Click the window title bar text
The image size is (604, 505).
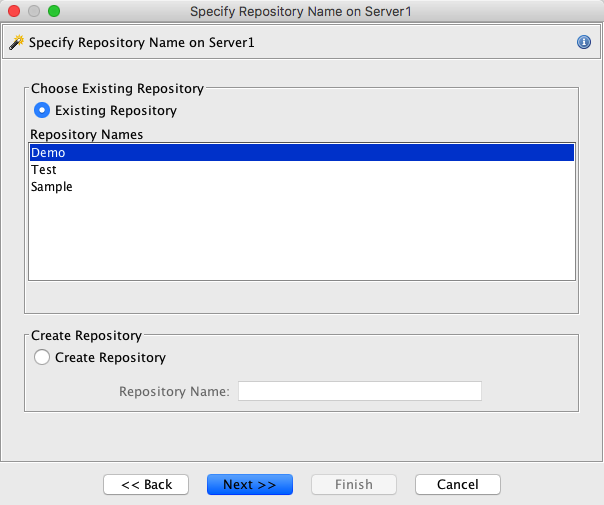300,11
